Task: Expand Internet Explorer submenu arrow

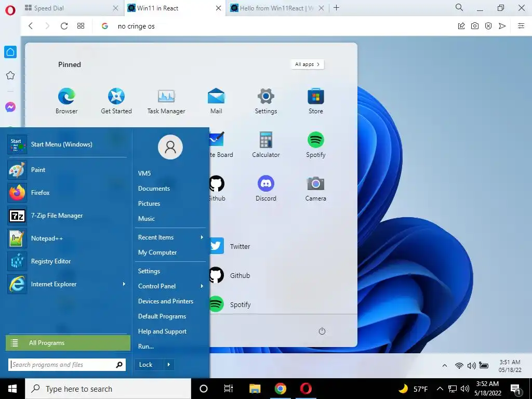Action: (124, 284)
